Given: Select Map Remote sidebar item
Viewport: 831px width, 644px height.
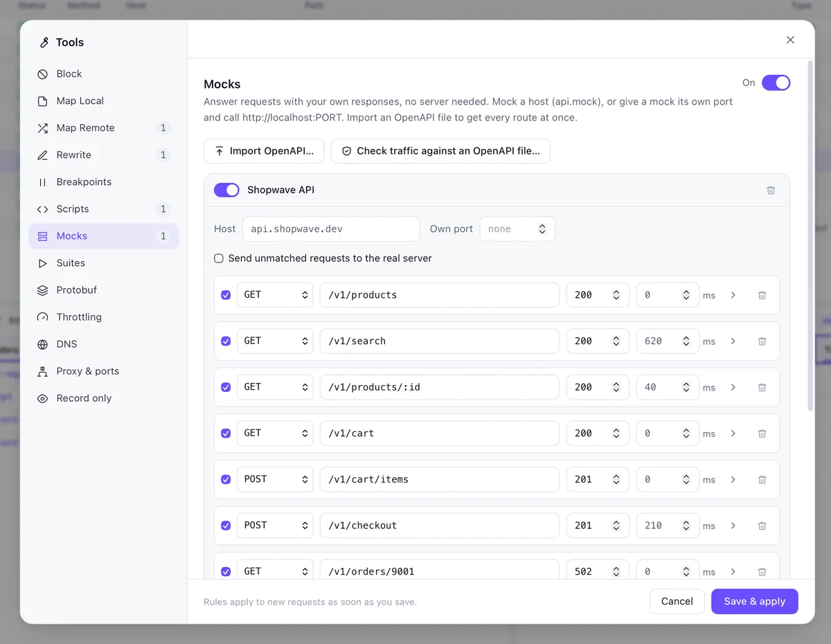Looking at the screenshot, I should click(104, 128).
